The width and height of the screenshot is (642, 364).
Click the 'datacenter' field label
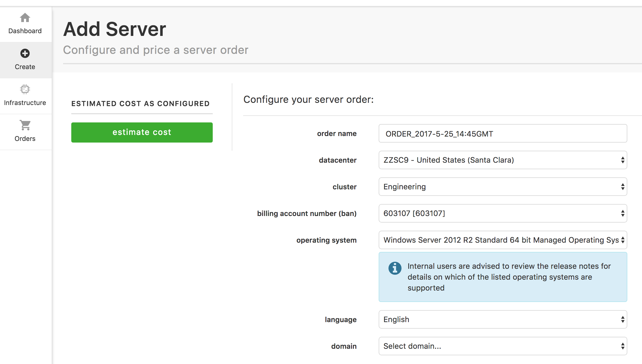(338, 160)
